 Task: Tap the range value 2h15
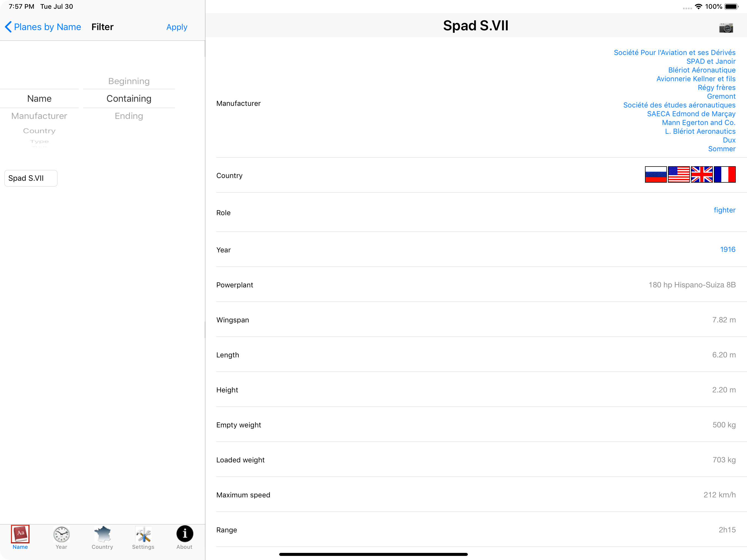(x=727, y=530)
